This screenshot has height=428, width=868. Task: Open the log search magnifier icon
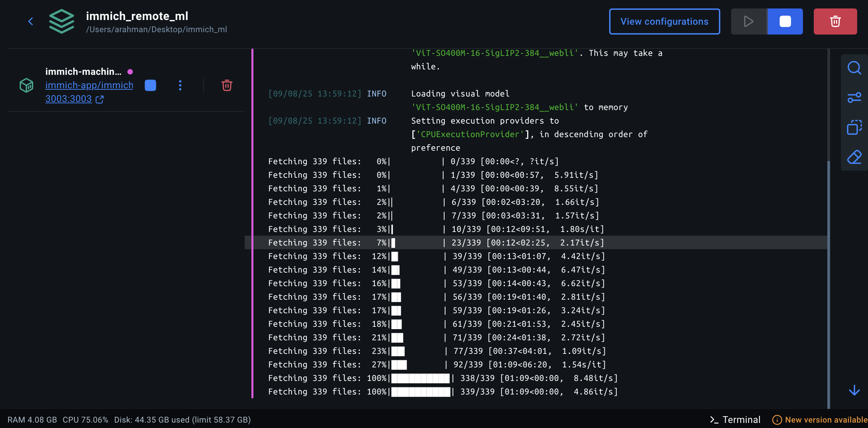854,68
